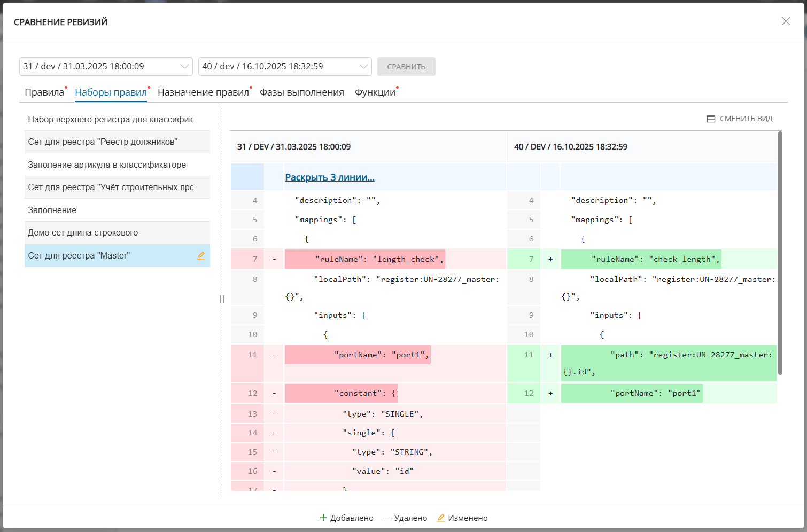Choose Демо сет длина строкового item
Image resolution: width=807 pixels, height=532 pixels.
[x=83, y=233]
